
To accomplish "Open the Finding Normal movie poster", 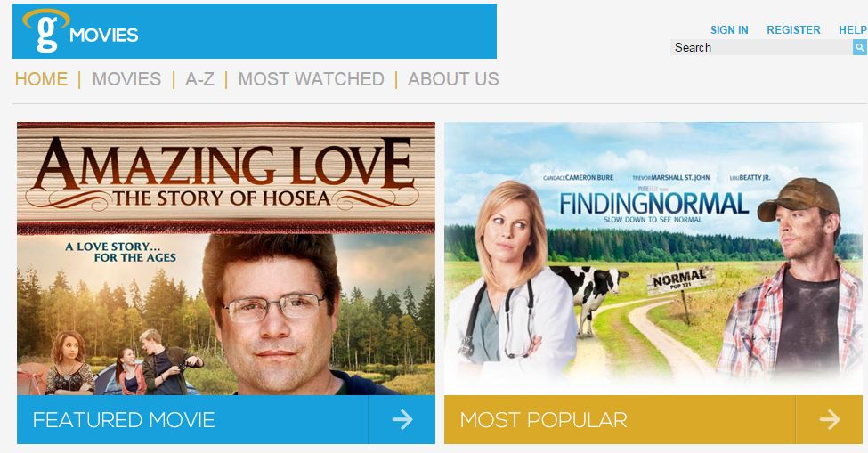I will pos(653,258).
